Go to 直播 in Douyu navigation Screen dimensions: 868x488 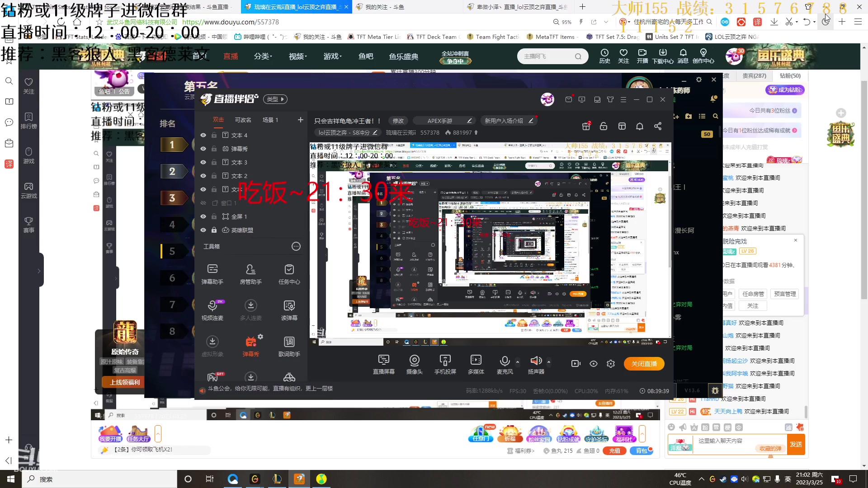[231, 56]
